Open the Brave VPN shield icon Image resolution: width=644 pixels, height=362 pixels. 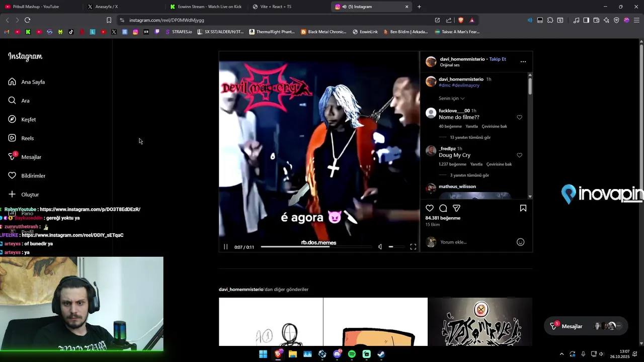[x=616, y=20]
